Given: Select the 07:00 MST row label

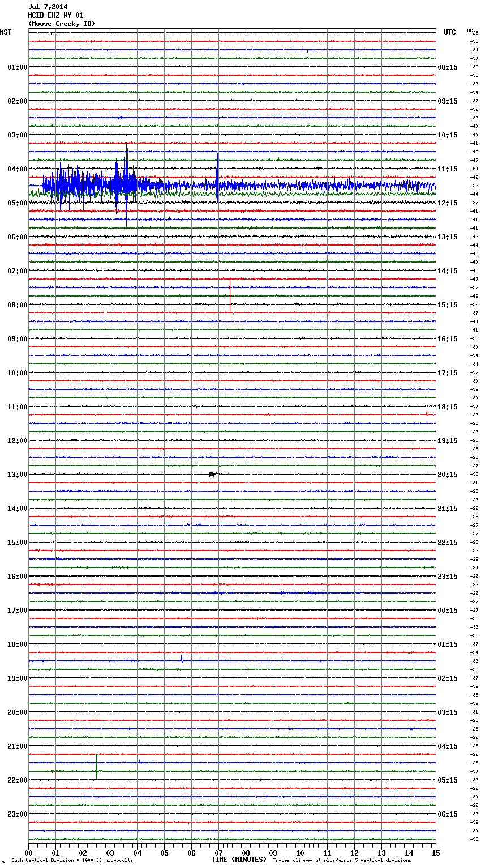Looking at the screenshot, I should click(x=18, y=271).
